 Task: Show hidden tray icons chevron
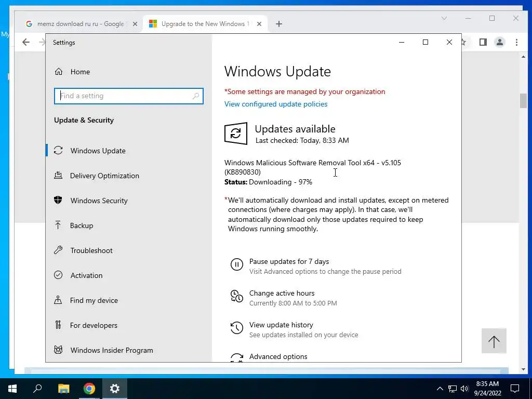(440, 389)
